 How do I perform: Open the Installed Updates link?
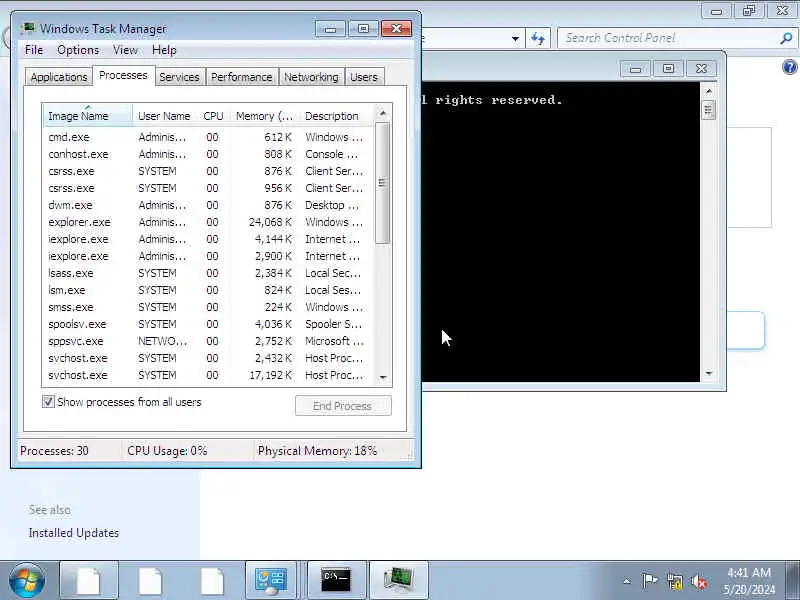pyautogui.click(x=73, y=533)
